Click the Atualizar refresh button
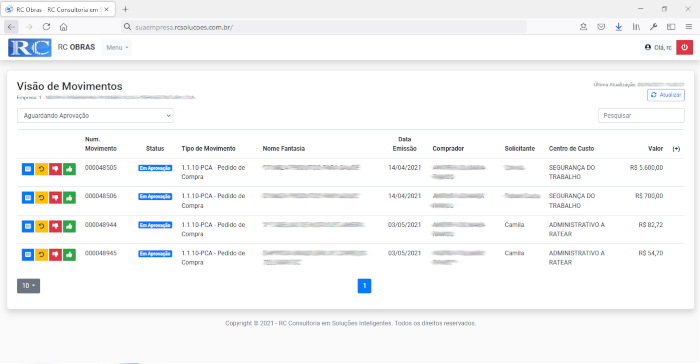This screenshot has width=700, height=364. 666,95
